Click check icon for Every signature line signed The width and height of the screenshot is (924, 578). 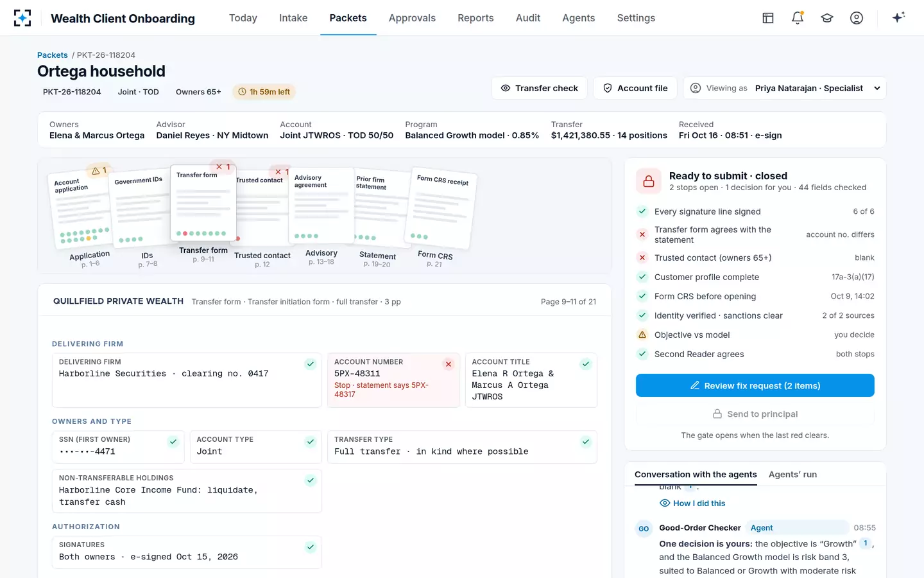[642, 211]
